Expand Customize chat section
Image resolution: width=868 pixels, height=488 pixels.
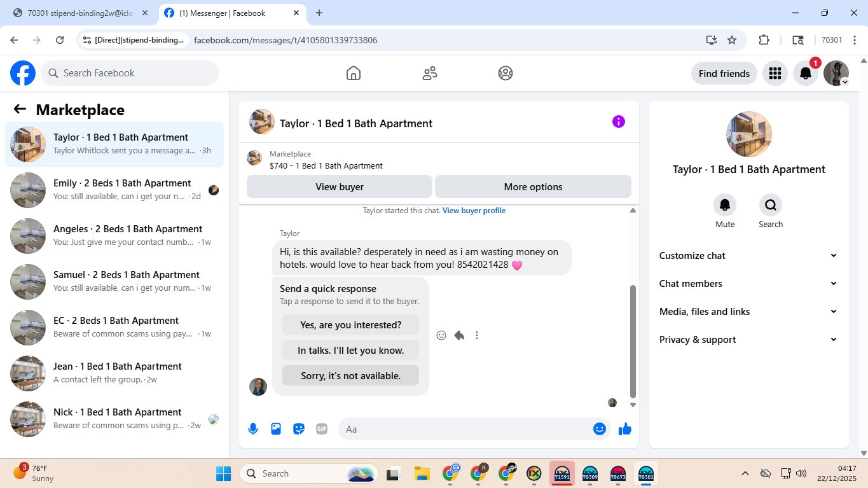749,256
